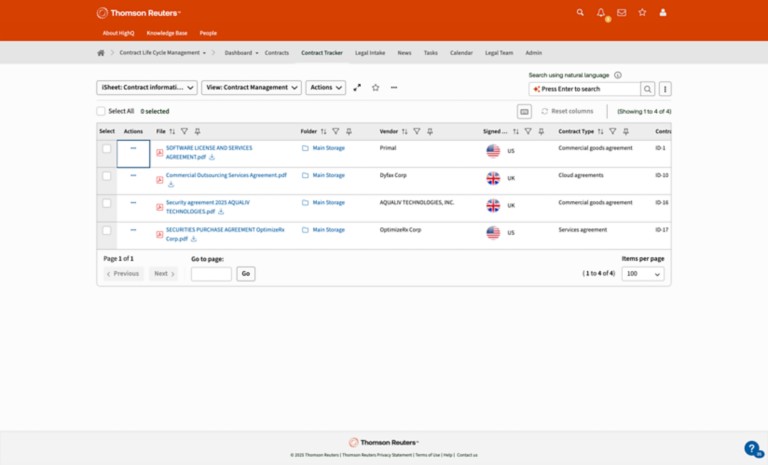768x465 pixels.
Task: Click the info icon beside natural language search
Action: click(x=618, y=75)
